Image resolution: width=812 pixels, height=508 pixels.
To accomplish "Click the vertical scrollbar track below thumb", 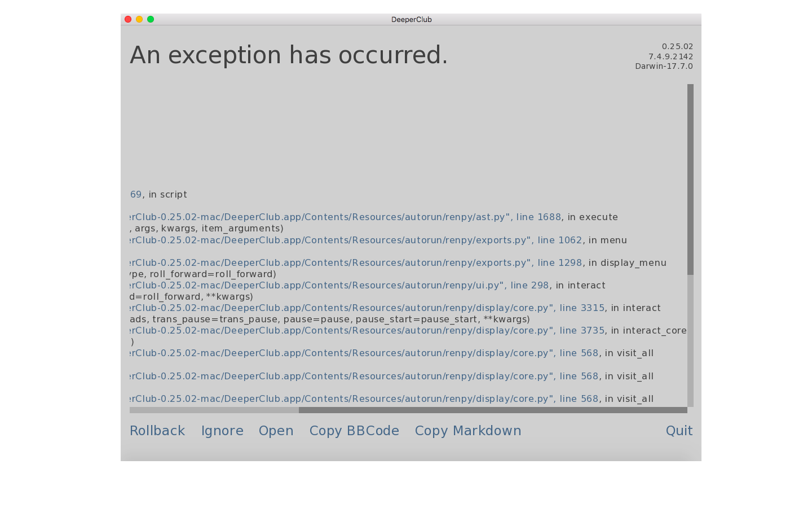I will pos(690,341).
